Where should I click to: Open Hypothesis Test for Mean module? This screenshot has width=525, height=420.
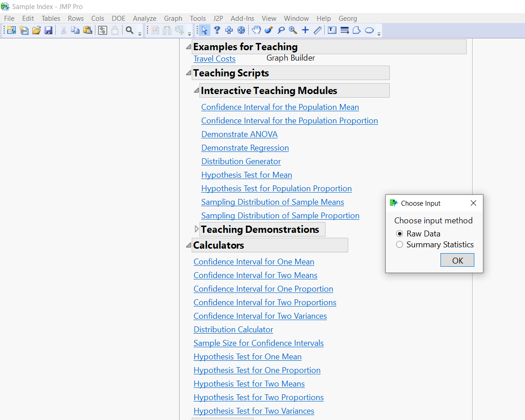click(x=247, y=175)
